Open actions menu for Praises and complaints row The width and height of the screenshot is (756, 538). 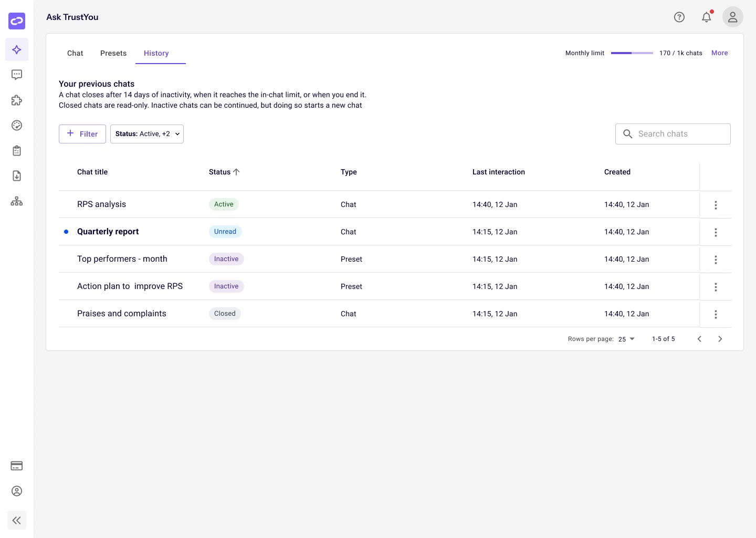point(716,314)
